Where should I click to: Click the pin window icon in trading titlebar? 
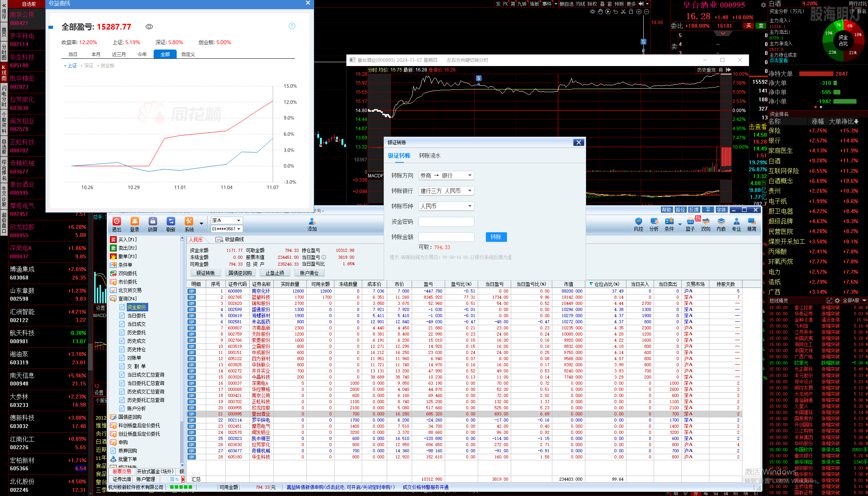pyautogui.click(x=708, y=210)
